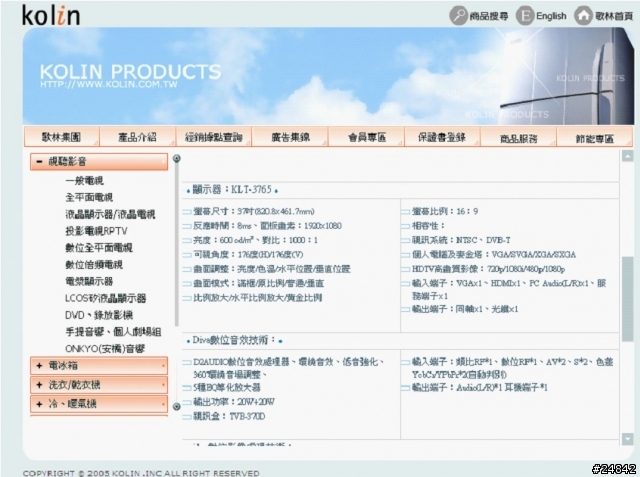
Task: Open 商品搜尋 link in header
Action: pyautogui.click(x=489, y=16)
